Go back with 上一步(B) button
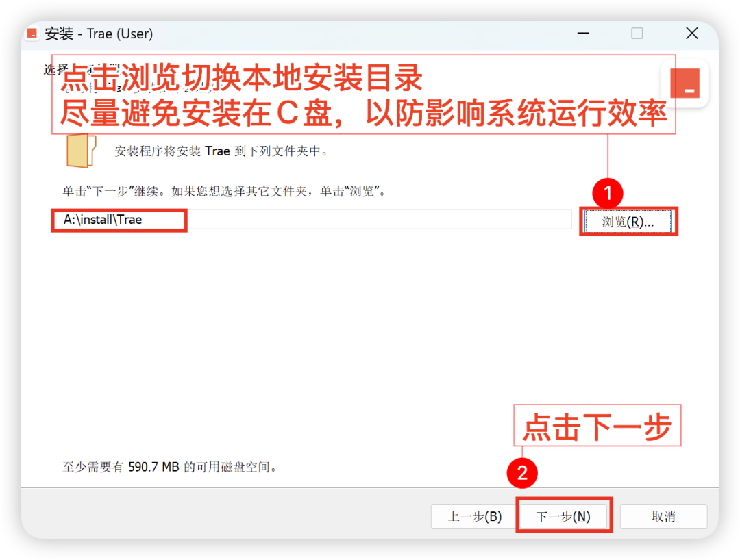Screen dimensions: 740x560 [474, 516]
